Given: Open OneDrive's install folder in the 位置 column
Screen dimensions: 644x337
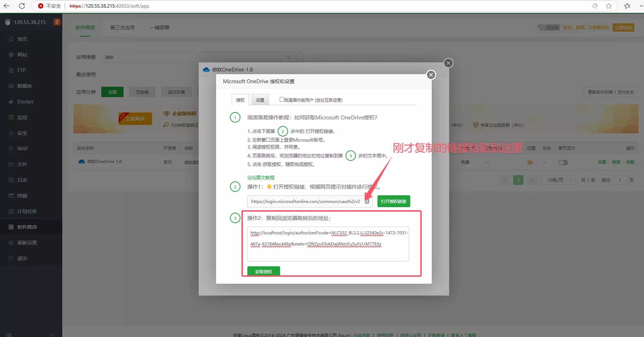Looking at the screenshot, I should [530, 162].
